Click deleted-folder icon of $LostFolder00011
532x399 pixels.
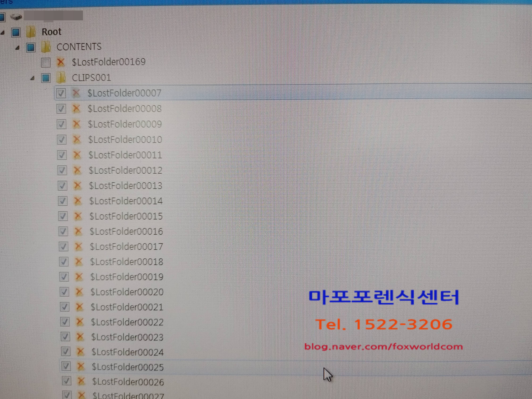pyautogui.click(x=77, y=155)
